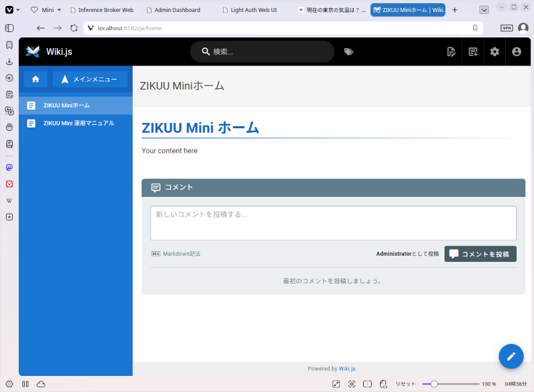Click the blue pencil edit page button
534x392 pixels.
pyautogui.click(x=511, y=356)
